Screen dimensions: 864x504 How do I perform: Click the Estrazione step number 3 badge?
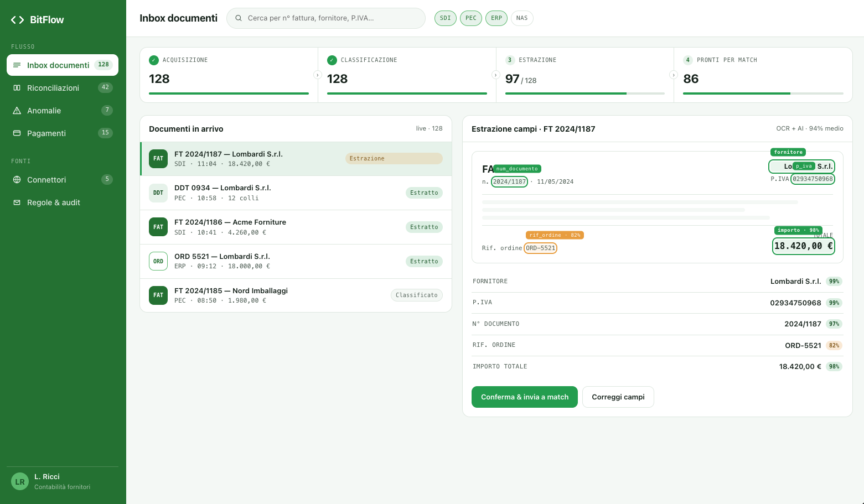tap(510, 60)
